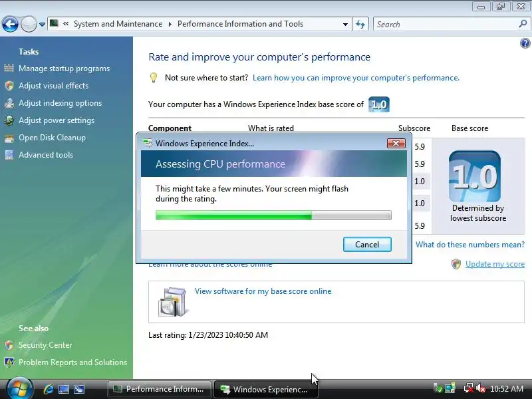Viewport: 532px width, 399px height.
Task: Open View software for my base score online
Action: (x=263, y=291)
